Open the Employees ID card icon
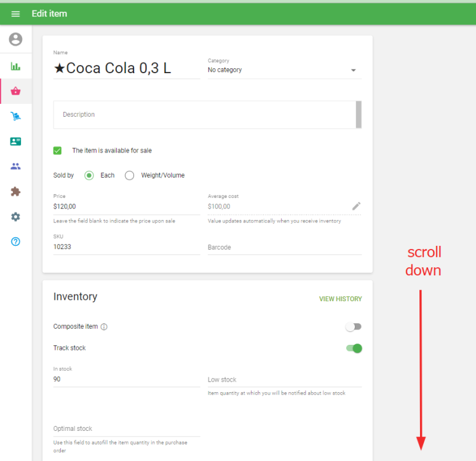 tap(15, 141)
